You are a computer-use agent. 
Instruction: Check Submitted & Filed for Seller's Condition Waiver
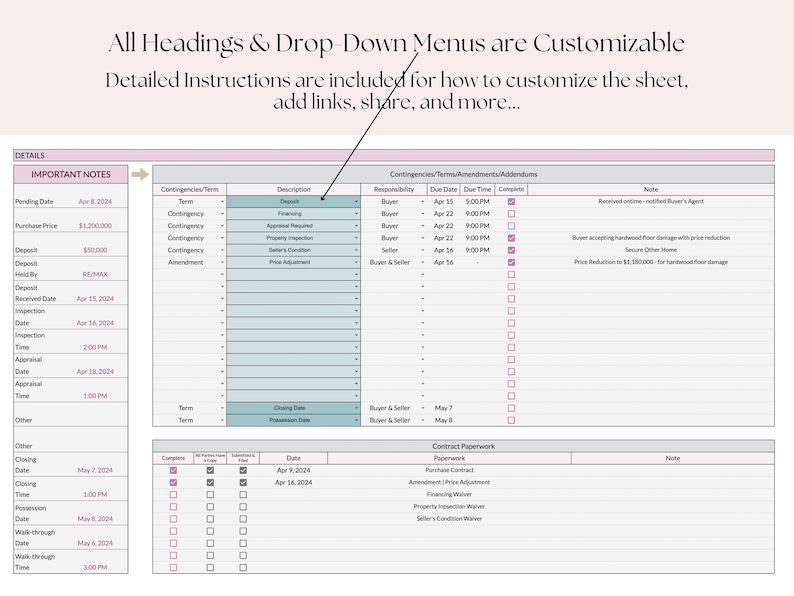[x=243, y=519]
